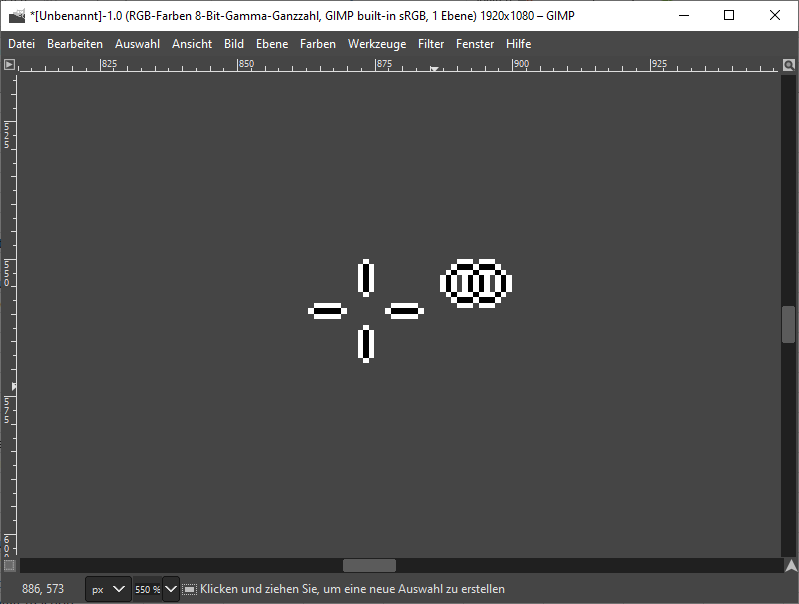The image size is (799, 604).
Task: Click the vertical scrollbar thumb
Action: tap(789, 324)
